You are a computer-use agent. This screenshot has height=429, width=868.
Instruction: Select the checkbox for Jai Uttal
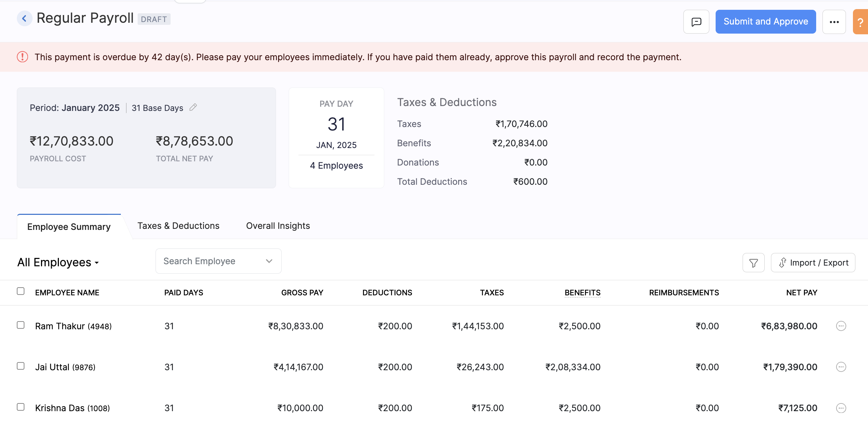pyautogui.click(x=20, y=366)
